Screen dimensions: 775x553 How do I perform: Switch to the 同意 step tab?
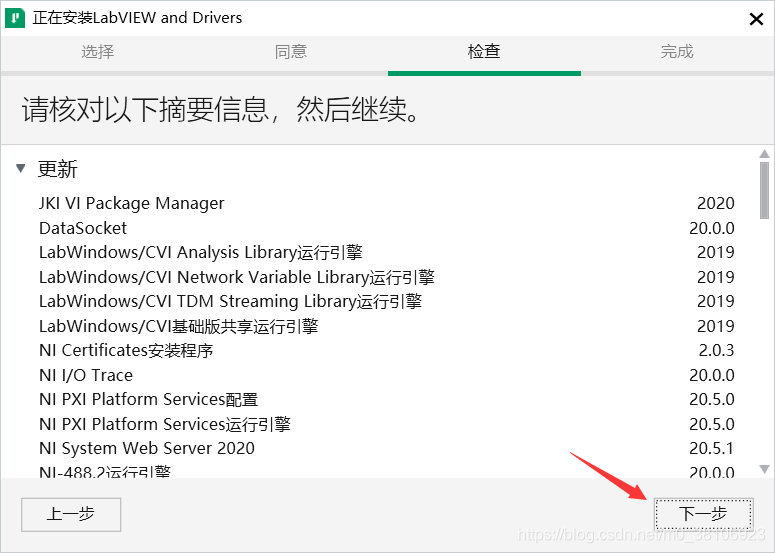tap(291, 51)
